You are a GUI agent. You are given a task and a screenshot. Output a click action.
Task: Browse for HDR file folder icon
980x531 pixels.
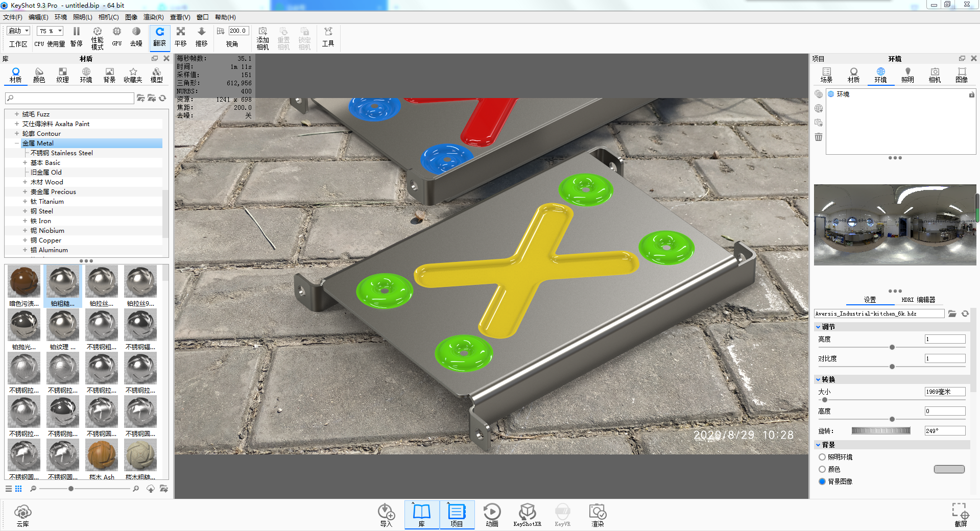coord(952,313)
